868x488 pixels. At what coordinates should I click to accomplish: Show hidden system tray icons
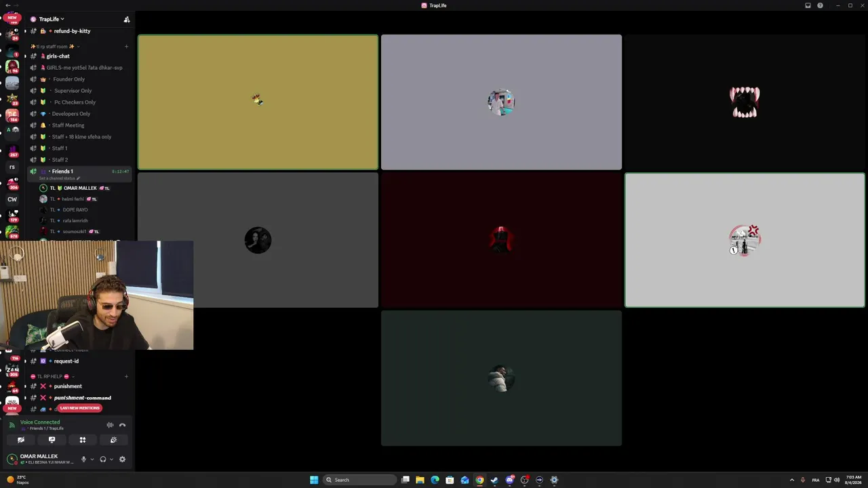point(791,480)
